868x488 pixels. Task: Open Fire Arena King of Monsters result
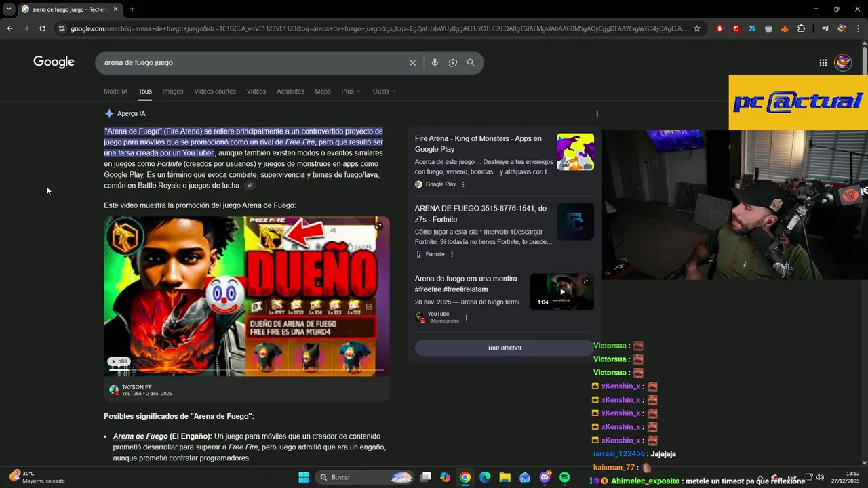pyautogui.click(x=478, y=144)
